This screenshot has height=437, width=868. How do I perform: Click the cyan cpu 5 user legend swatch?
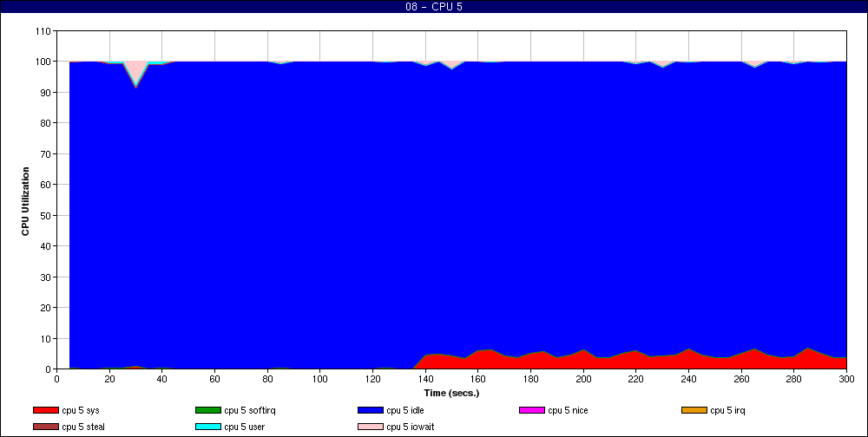[x=207, y=427]
